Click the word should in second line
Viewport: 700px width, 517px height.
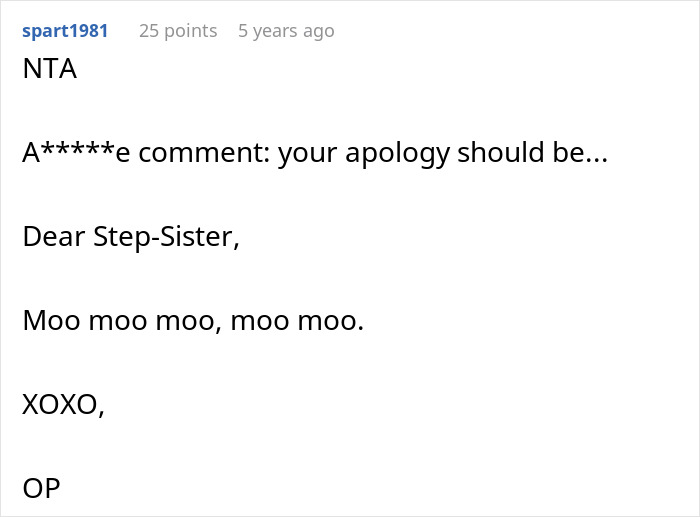click(496, 155)
